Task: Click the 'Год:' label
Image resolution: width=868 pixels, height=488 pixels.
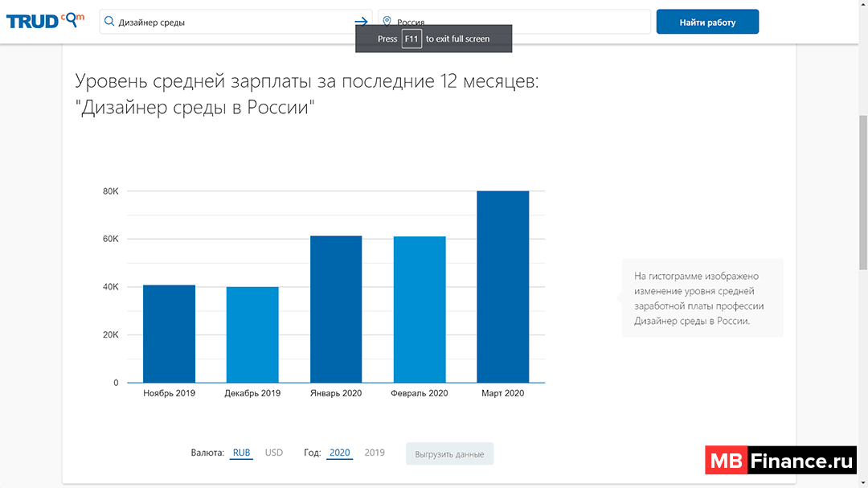Action: pos(312,453)
